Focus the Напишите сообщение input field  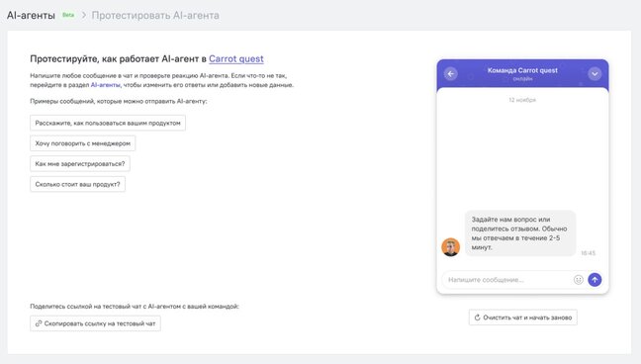pyautogui.click(x=508, y=280)
